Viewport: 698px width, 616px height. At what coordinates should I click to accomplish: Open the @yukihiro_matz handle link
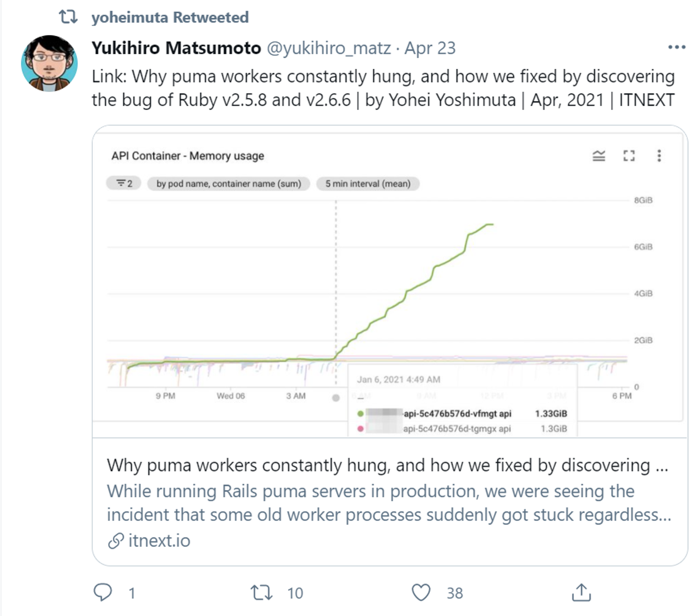pyautogui.click(x=329, y=48)
